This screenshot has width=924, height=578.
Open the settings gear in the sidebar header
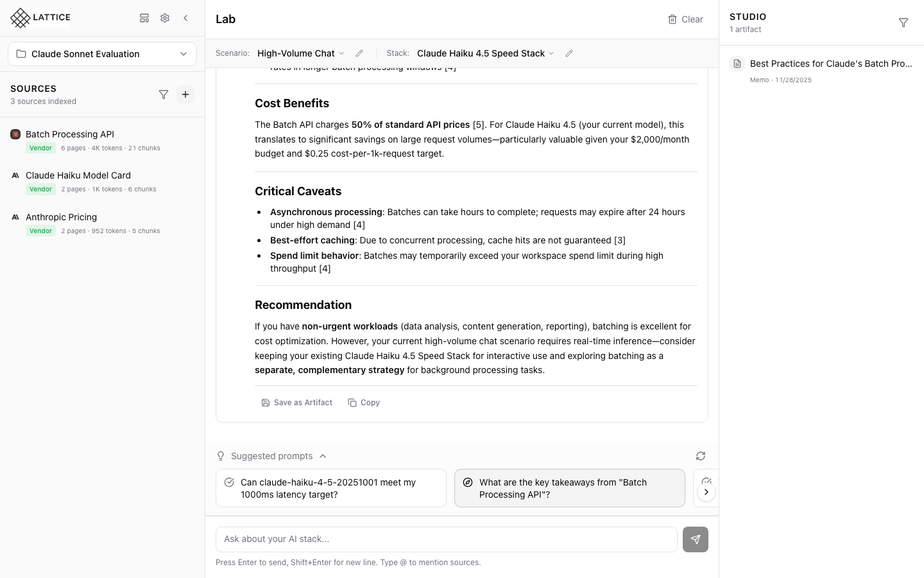165,18
